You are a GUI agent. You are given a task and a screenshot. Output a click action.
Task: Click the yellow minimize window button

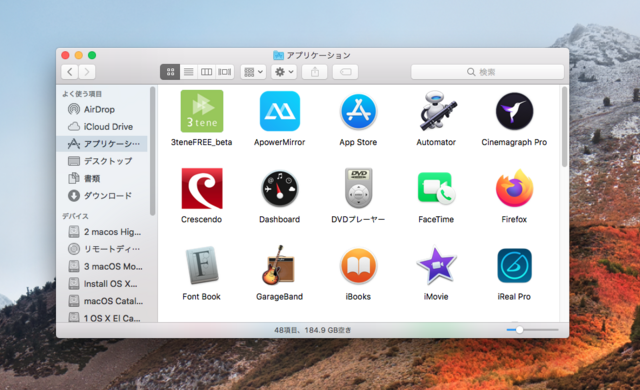[79, 55]
